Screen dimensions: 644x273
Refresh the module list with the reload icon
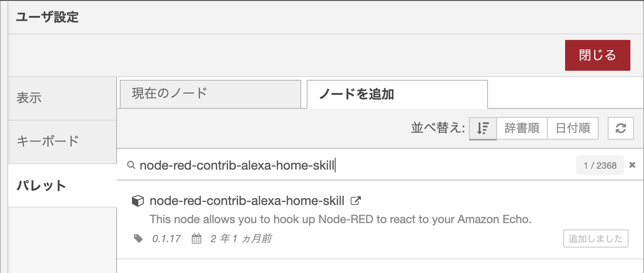(x=620, y=129)
